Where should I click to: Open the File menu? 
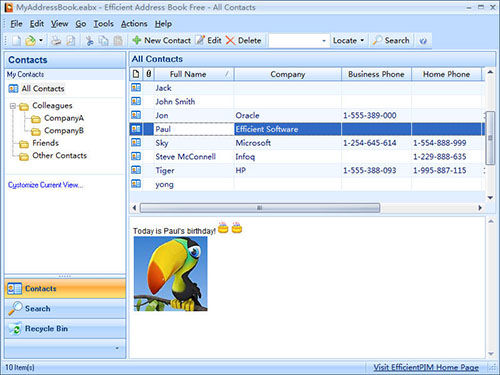click(x=16, y=24)
